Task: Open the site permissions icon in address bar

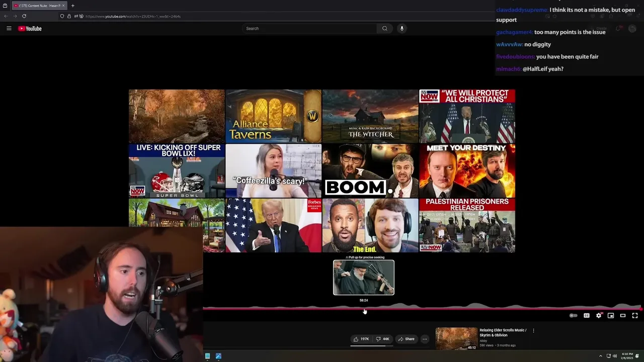Action: click(x=75, y=16)
